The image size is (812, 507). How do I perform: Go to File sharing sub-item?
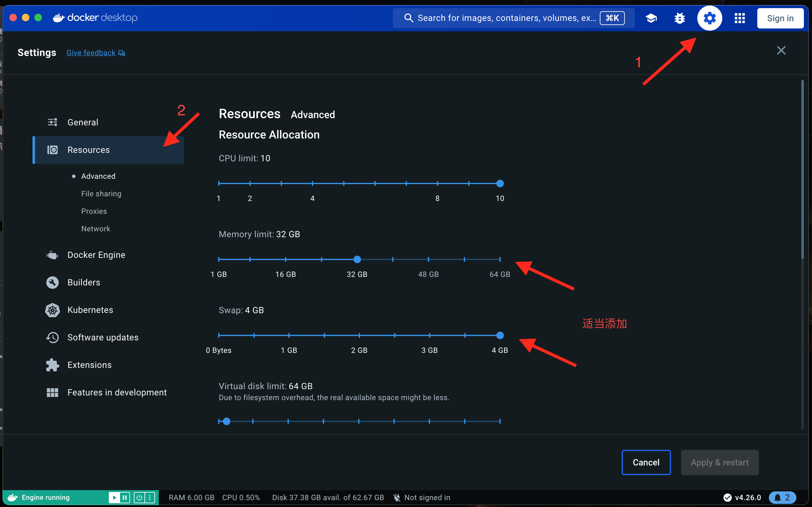click(x=101, y=194)
